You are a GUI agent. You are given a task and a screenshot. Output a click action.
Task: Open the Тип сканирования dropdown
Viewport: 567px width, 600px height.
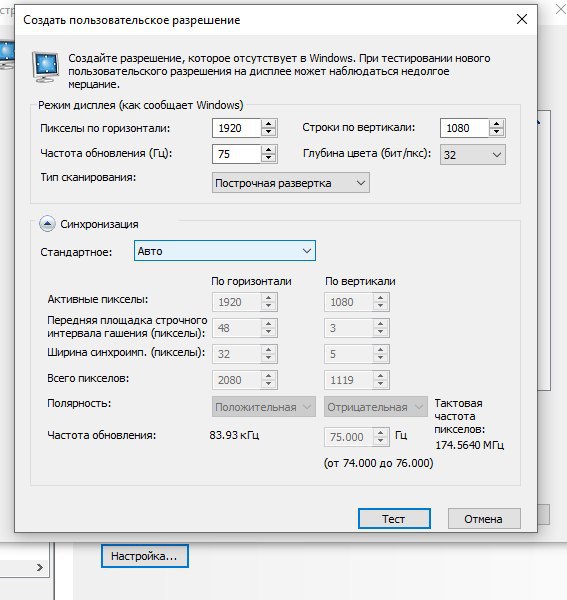tap(291, 183)
